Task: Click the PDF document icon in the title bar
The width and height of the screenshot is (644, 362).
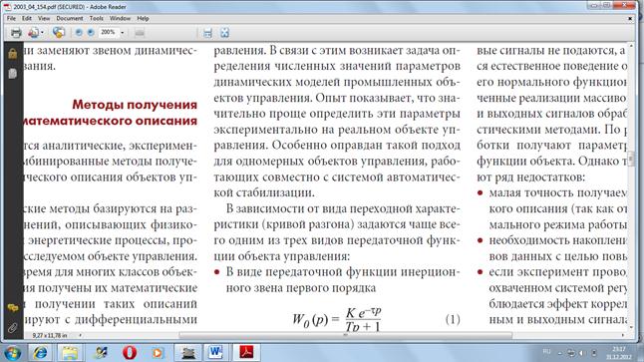Action: pyautogui.click(x=7, y=7)
